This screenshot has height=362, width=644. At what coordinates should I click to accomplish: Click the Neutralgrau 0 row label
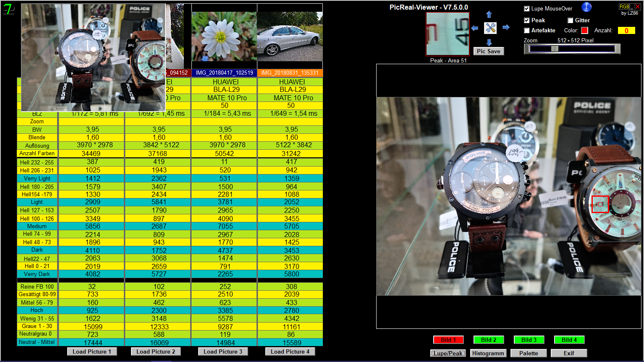coord(37,334)
